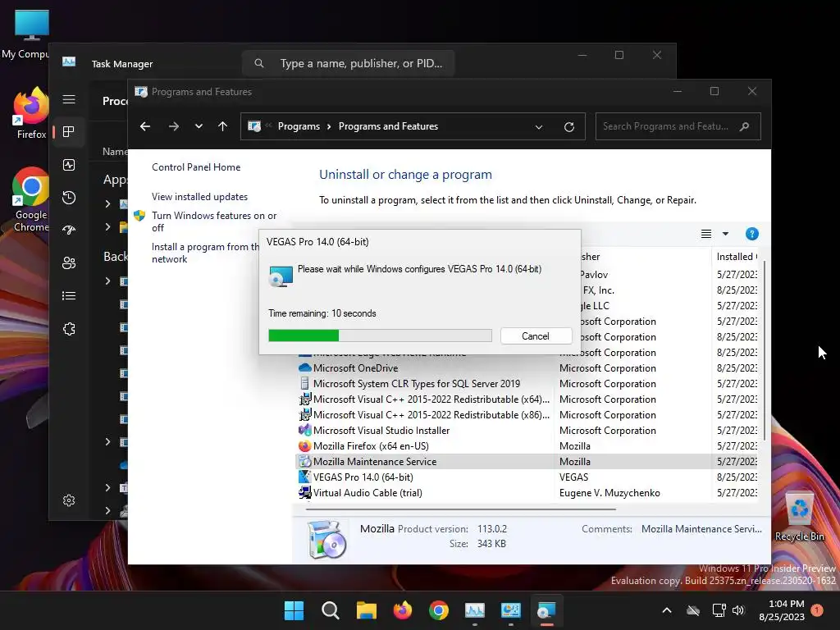Open clock and date 1:04 PM
The width and height of the screenshot is (840, 630).
[782, 610]
